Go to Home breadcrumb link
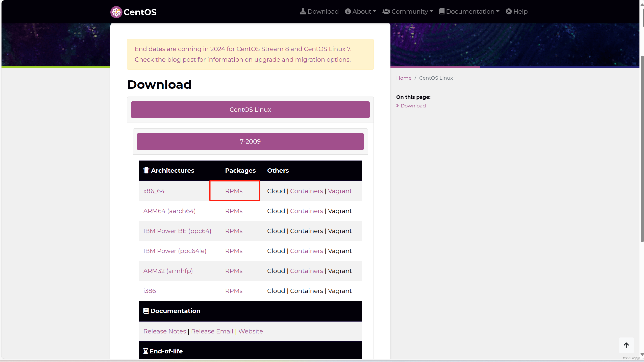This screenshot has height=362, width=644. pyautogui.click(x=404, y=78)
